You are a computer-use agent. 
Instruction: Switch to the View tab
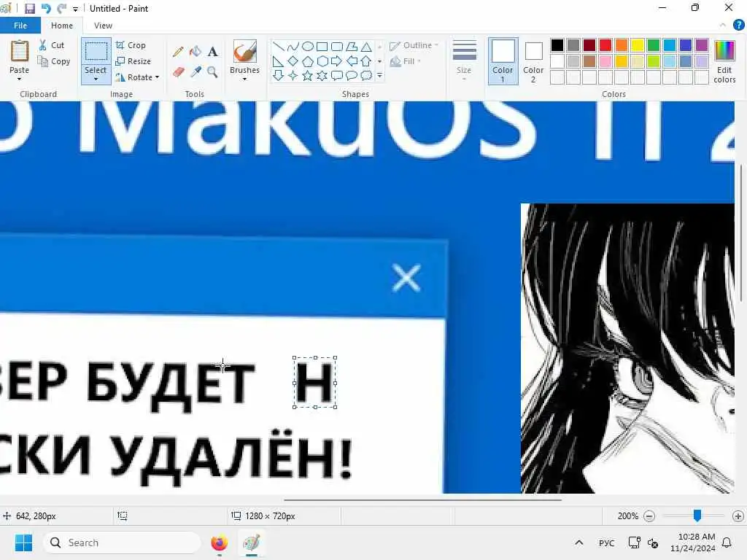tap(103, 26)
